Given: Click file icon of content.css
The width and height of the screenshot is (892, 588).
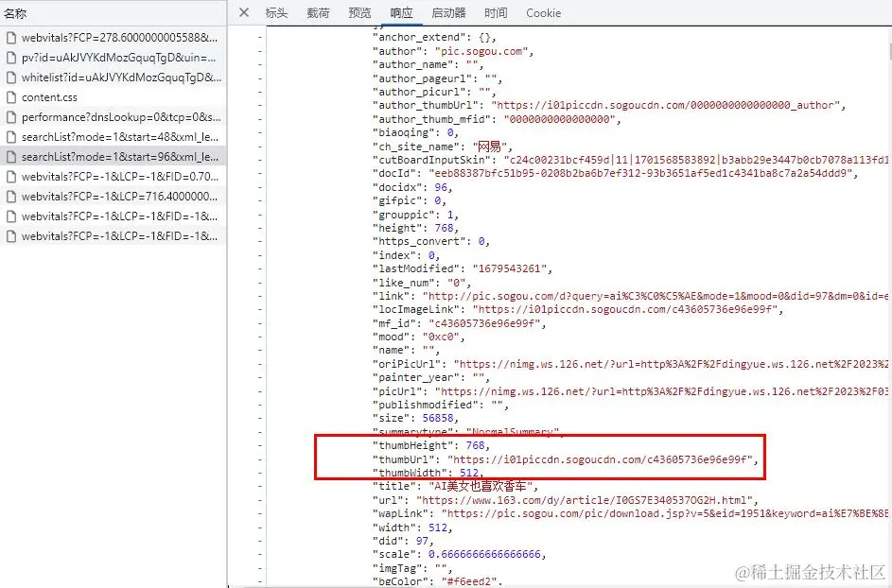Looking at the screenshot, I should coord(10,97).
